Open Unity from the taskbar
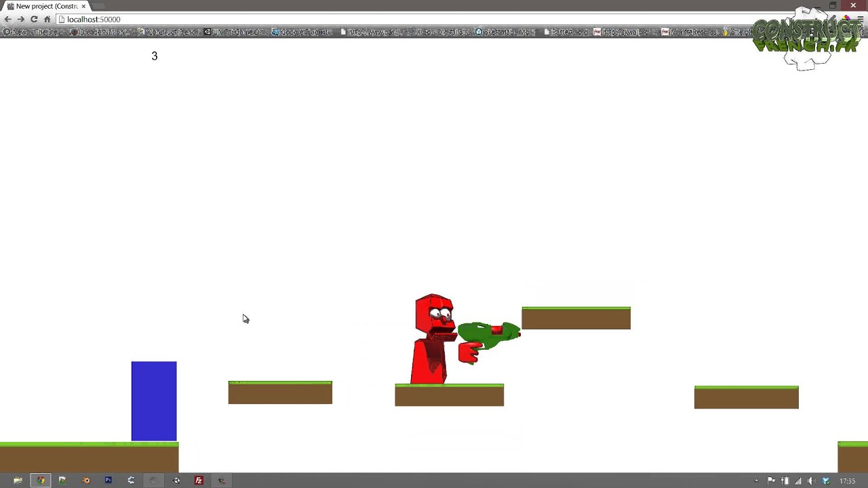The height and width of the screenshot is (488, 868). pyautogui.click(x=176, y=481)
